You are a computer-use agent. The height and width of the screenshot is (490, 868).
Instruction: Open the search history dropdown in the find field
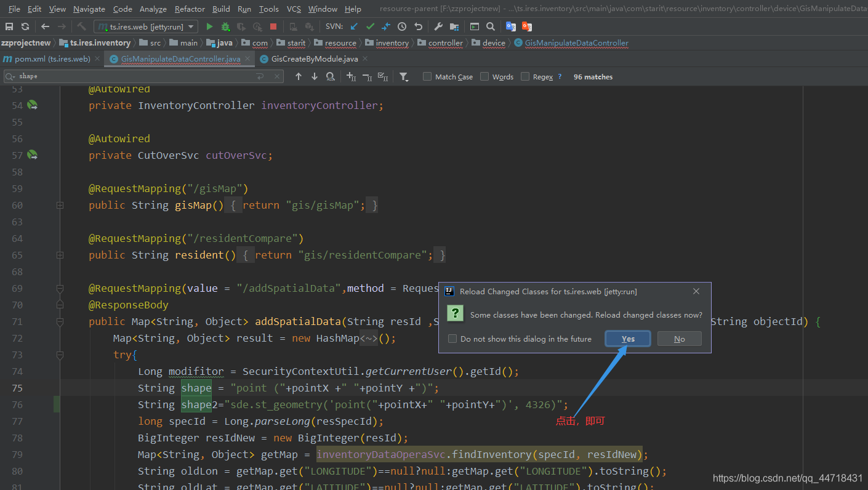(10, 76)
